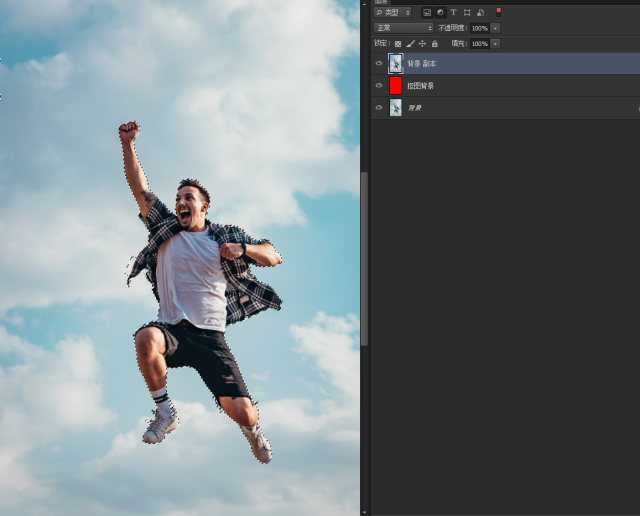
Task: Click the 不透明度 100% value field
Action: (x=480, y=28)
